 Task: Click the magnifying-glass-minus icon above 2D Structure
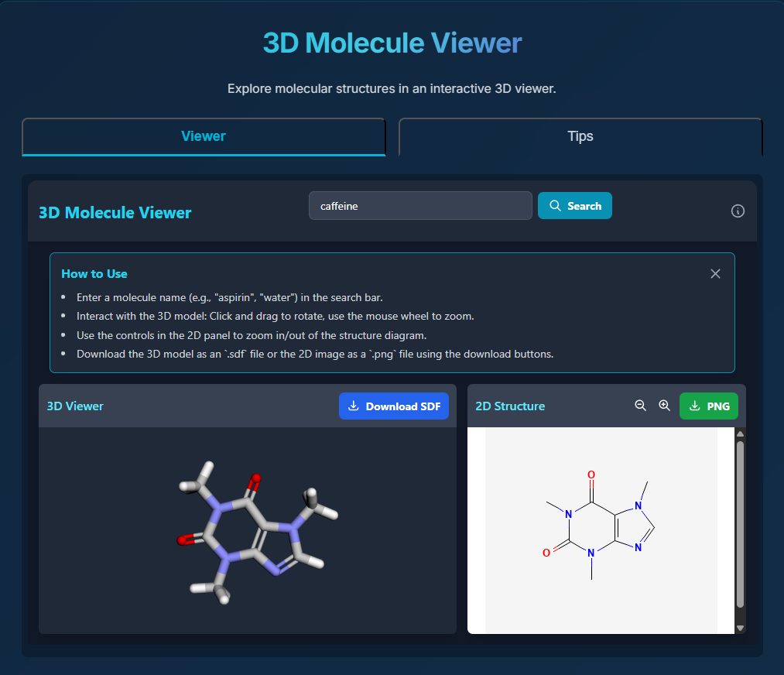pos(640,406)
